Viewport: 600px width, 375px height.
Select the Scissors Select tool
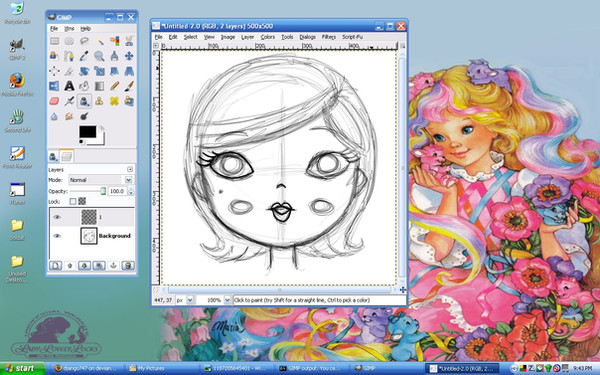point(129,41)
